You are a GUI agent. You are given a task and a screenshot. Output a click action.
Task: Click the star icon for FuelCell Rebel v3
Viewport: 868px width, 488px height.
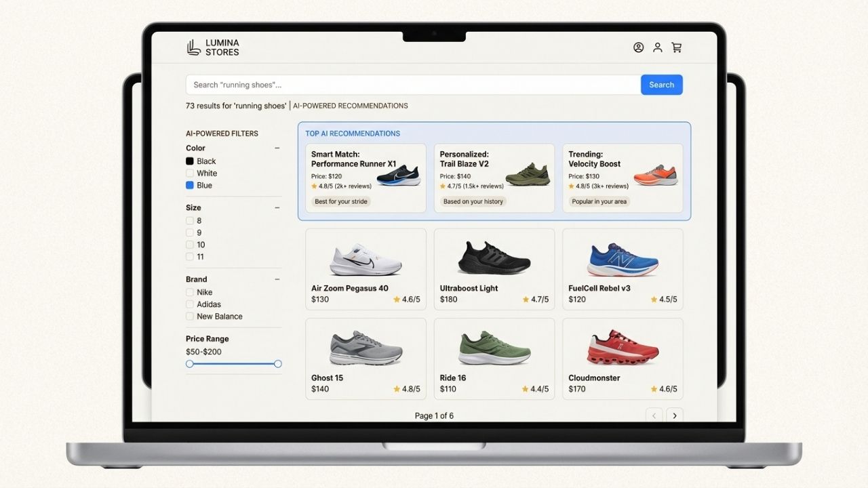[654, 300]
